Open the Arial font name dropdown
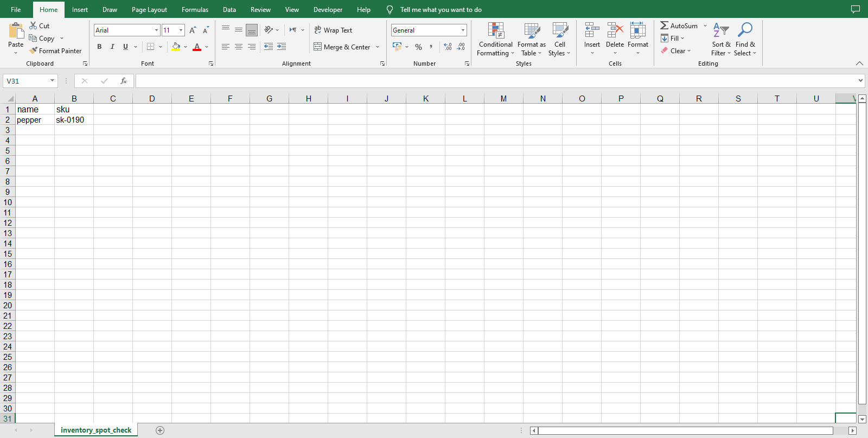The image size is (868, 438). pos(157,30)
